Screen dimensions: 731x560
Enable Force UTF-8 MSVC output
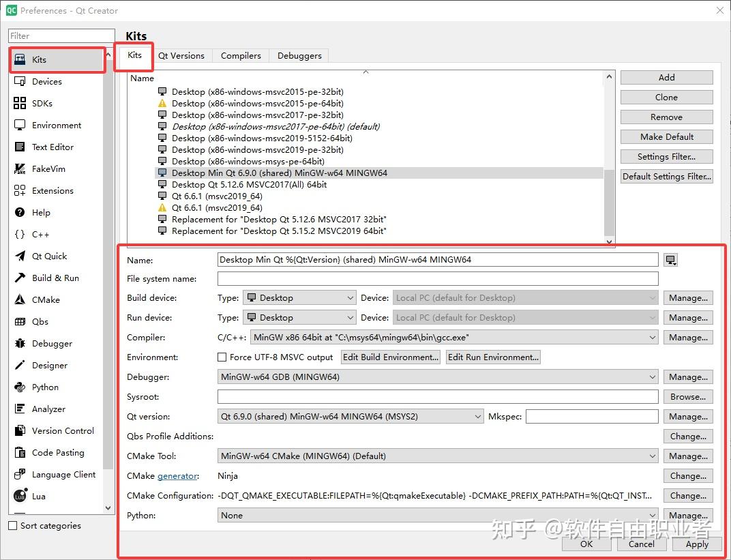222,357
